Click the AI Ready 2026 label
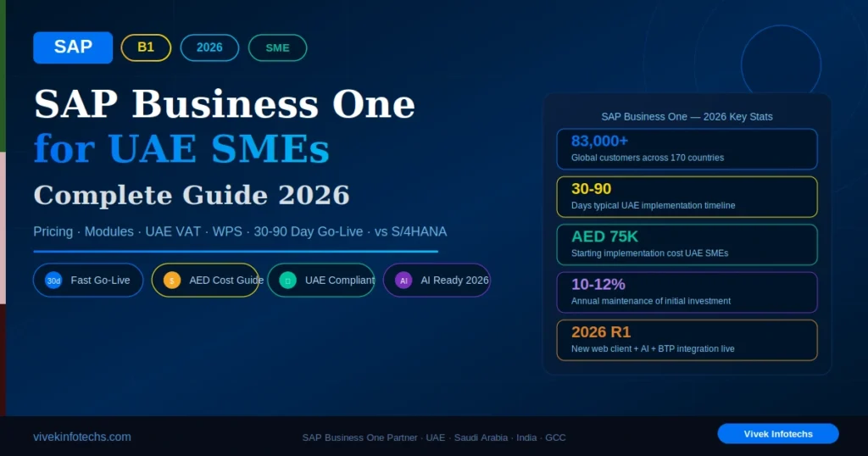Viewport: 868px width, 456px height. (454, 281)
